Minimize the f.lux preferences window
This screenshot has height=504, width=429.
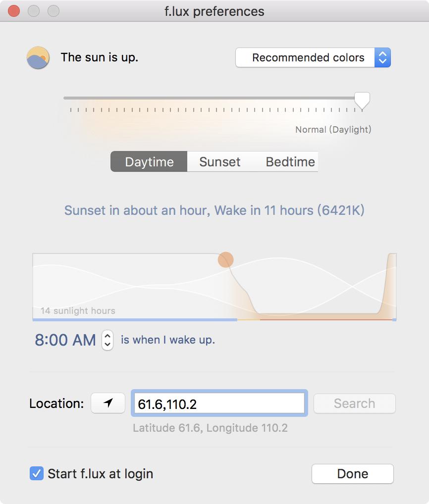point(34,11)
